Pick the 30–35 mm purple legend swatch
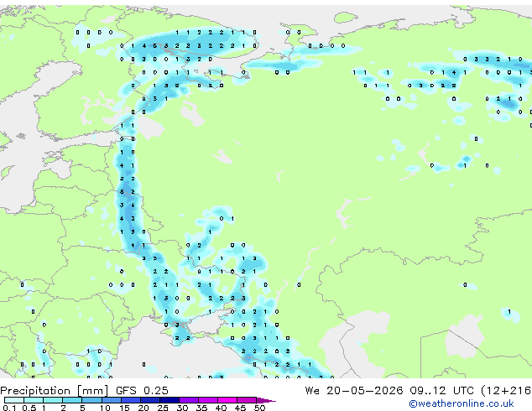 point(189,400)
